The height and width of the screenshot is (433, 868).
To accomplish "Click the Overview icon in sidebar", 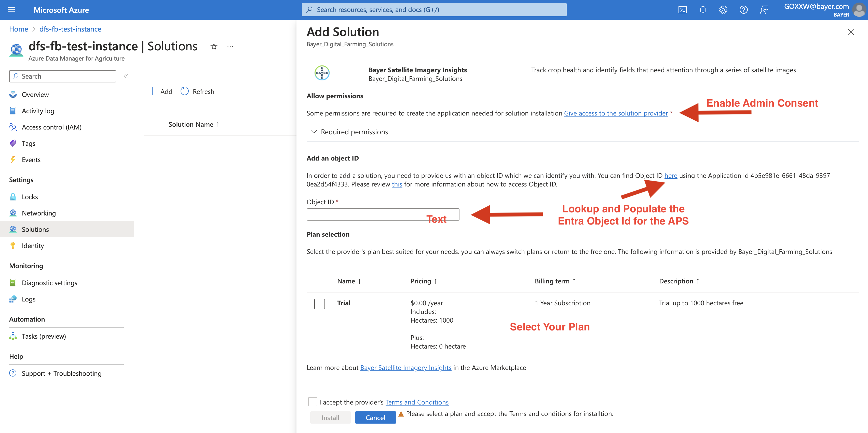I will (13, 95).
